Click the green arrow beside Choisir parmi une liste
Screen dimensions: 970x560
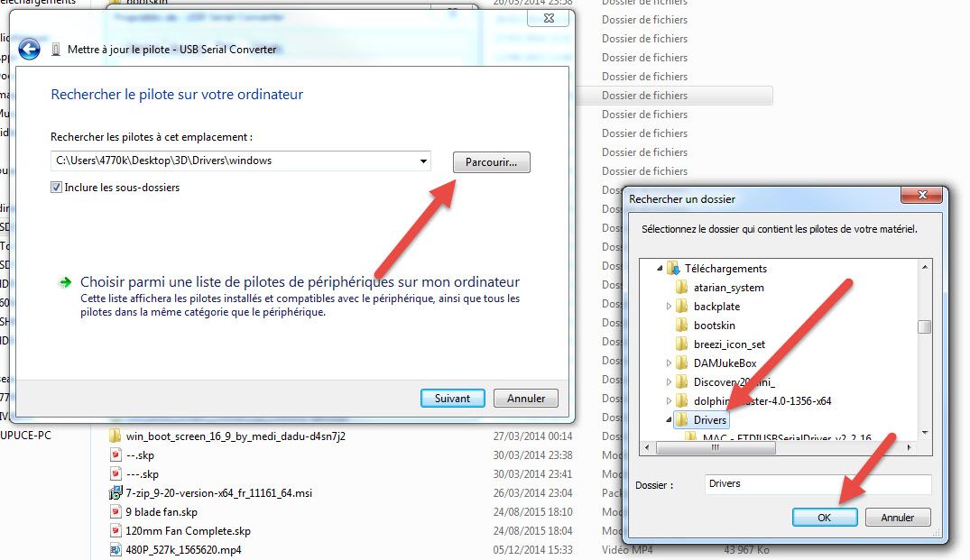[x=65, y=282]
